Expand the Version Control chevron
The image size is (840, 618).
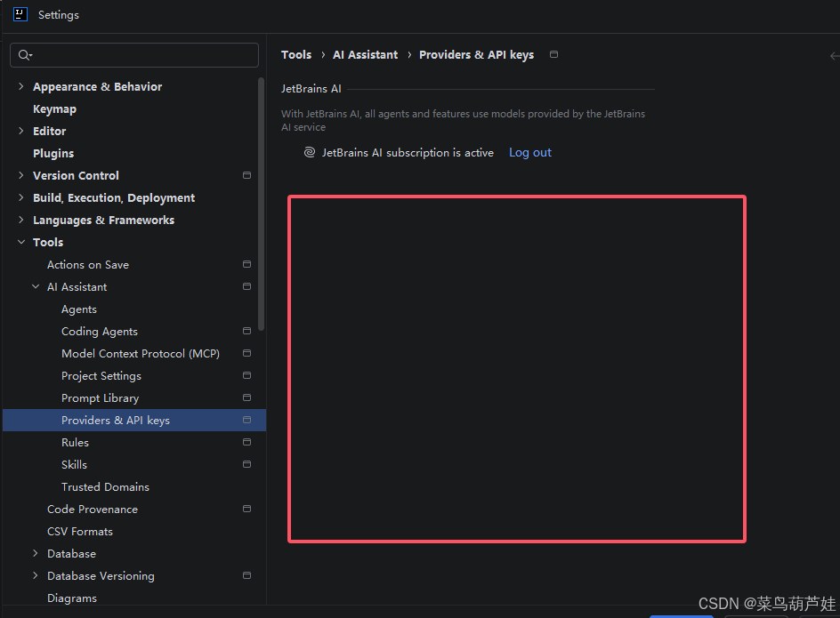(20, 175)
